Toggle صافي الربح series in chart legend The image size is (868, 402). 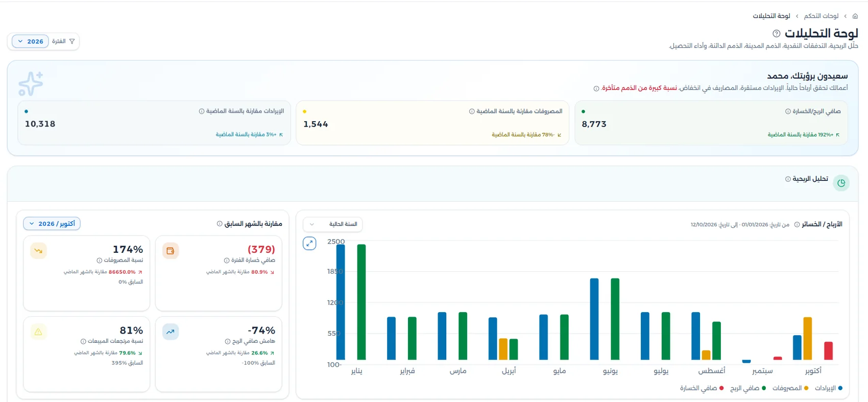tap(748, 388)
